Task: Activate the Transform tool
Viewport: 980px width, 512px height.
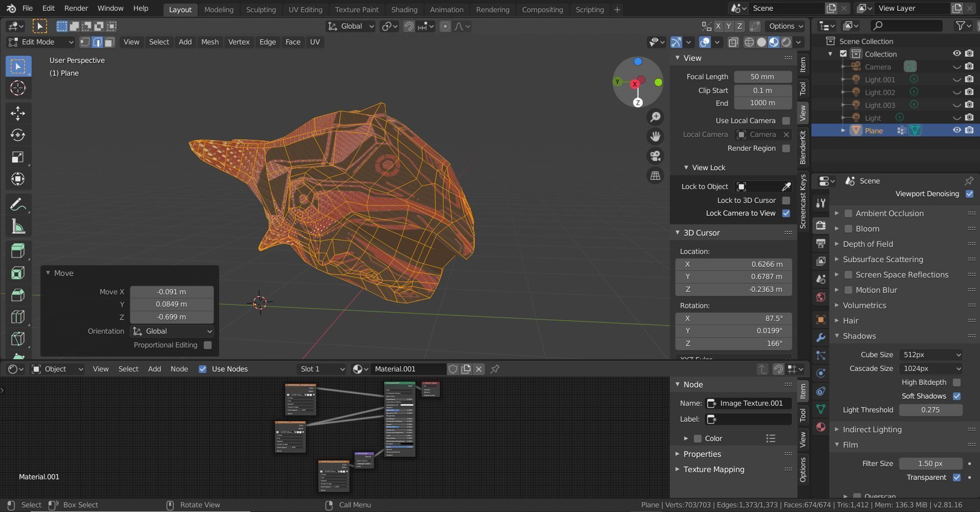Action: [18, 179]
